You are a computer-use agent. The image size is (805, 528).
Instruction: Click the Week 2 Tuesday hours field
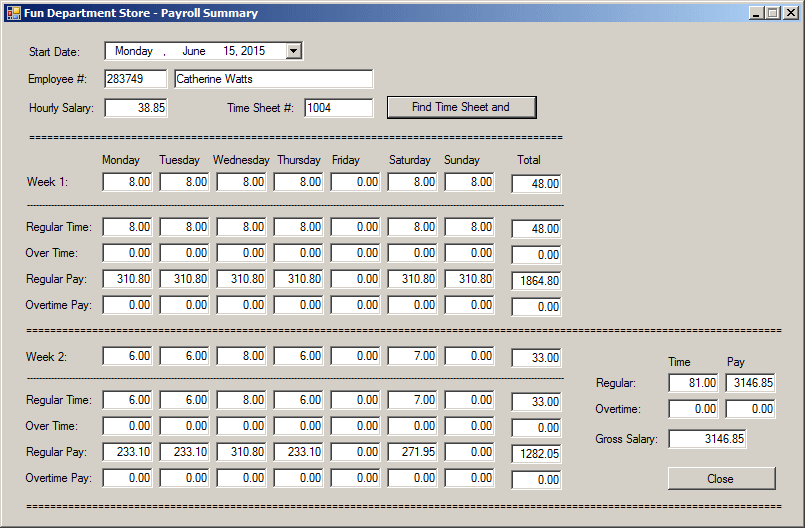184,356
